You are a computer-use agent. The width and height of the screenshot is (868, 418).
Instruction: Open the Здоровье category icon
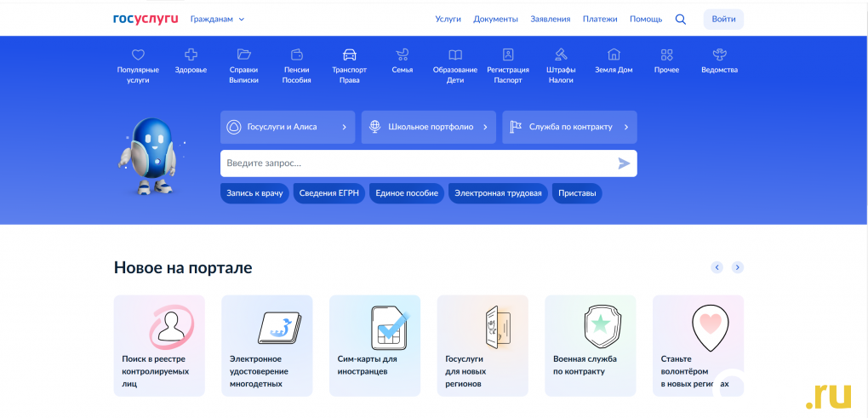tap(191, 54)
